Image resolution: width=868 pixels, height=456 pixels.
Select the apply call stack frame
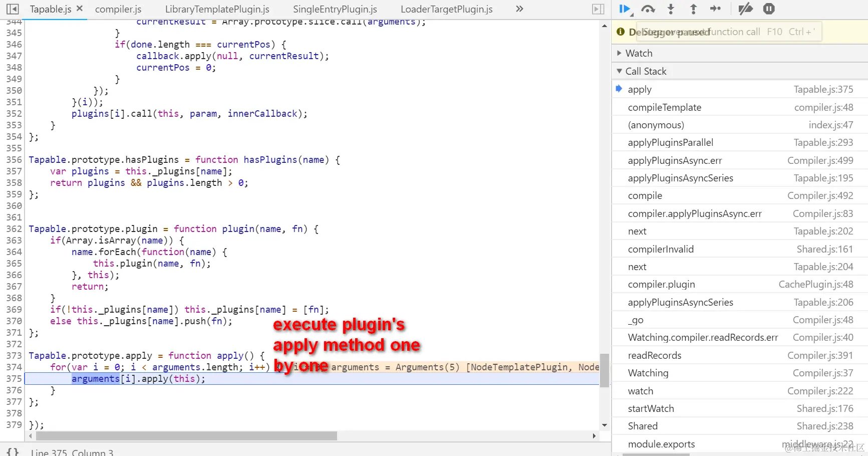pos(739,89)
